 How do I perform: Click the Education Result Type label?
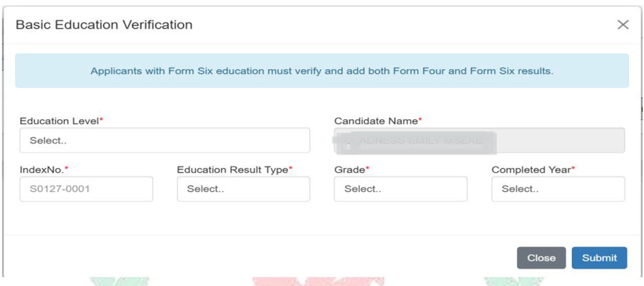[x=232, y=170]
